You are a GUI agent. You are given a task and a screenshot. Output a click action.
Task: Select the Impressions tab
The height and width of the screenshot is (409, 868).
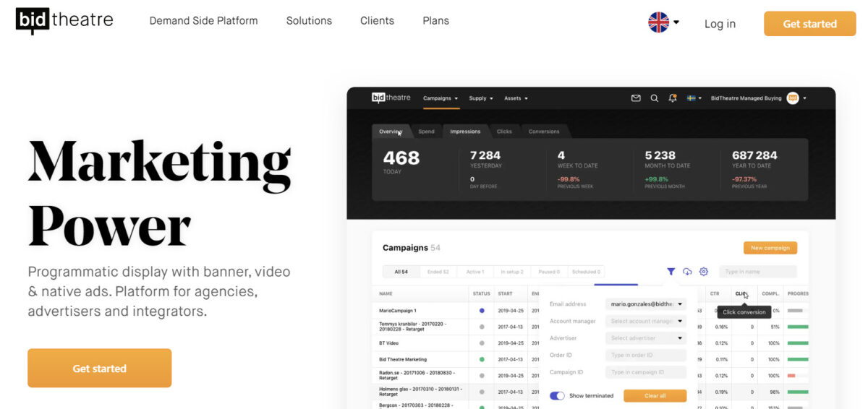click(x=465, y=132)
